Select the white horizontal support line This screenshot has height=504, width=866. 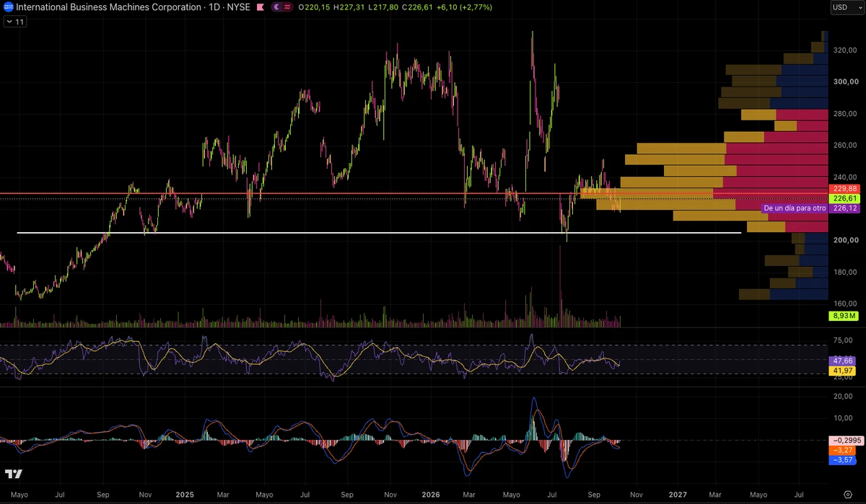tap(379, 233)
